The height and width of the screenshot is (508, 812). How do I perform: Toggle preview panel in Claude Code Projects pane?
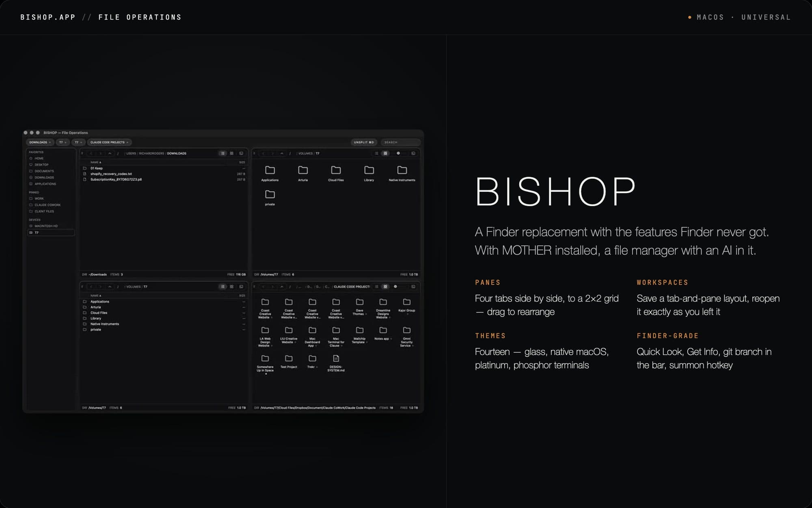[413, 287]
